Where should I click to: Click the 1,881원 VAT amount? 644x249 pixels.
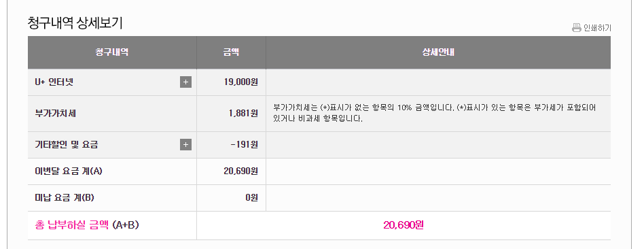click(244, 114)
